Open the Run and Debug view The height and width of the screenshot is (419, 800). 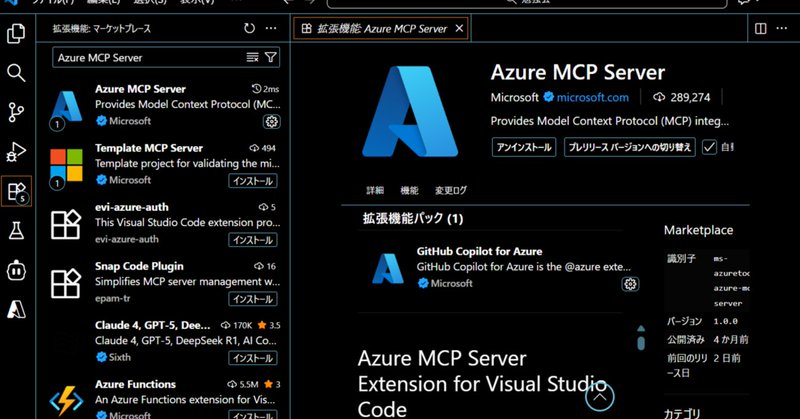coord(16,152)
